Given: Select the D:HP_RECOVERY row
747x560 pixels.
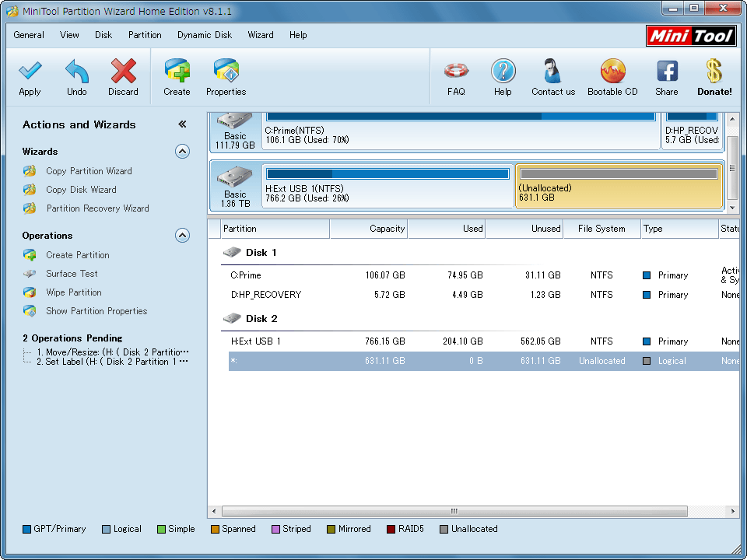Looking at the screenshot, I should tap(483, 295).
